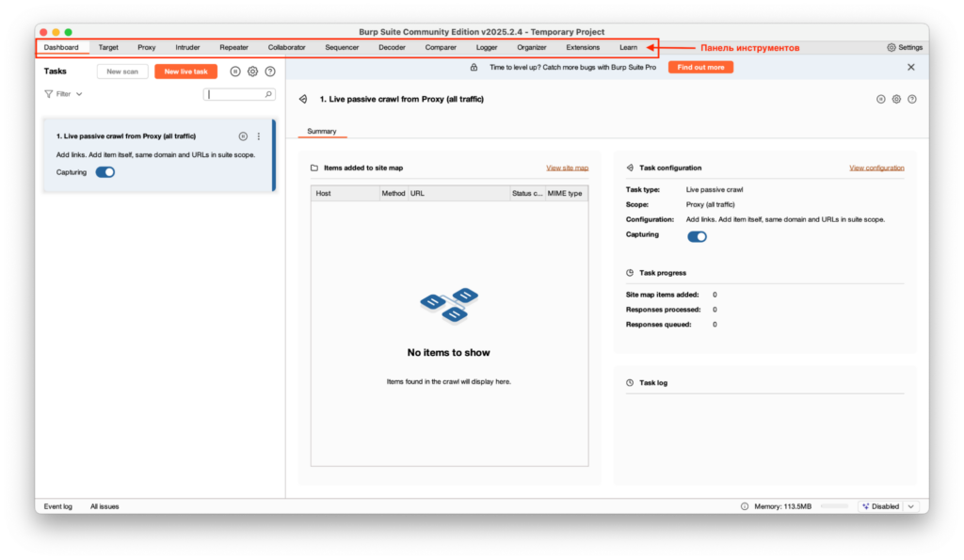The width and height of the screenshot is (964, 560).
Task: Open the task card overflow menu
Action: click(258, 136)
